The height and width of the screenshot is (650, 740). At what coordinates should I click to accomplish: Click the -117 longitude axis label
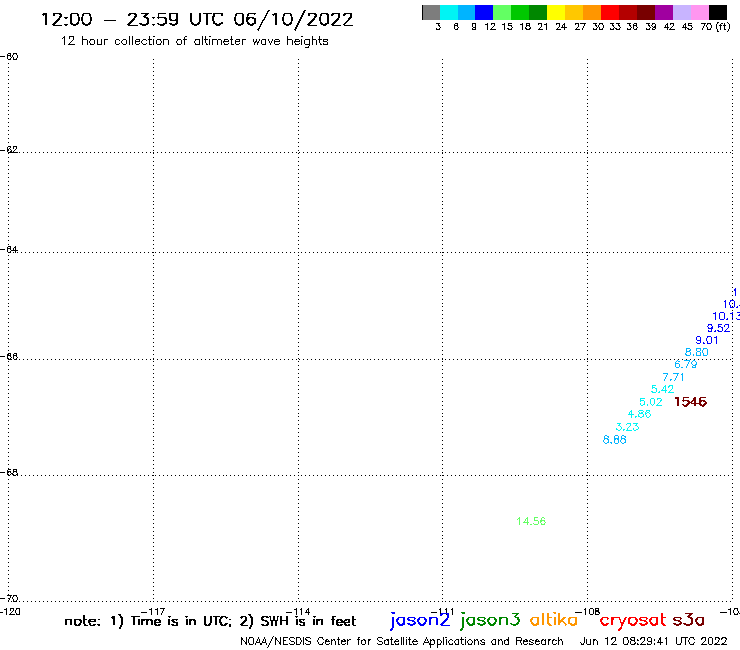153,611
